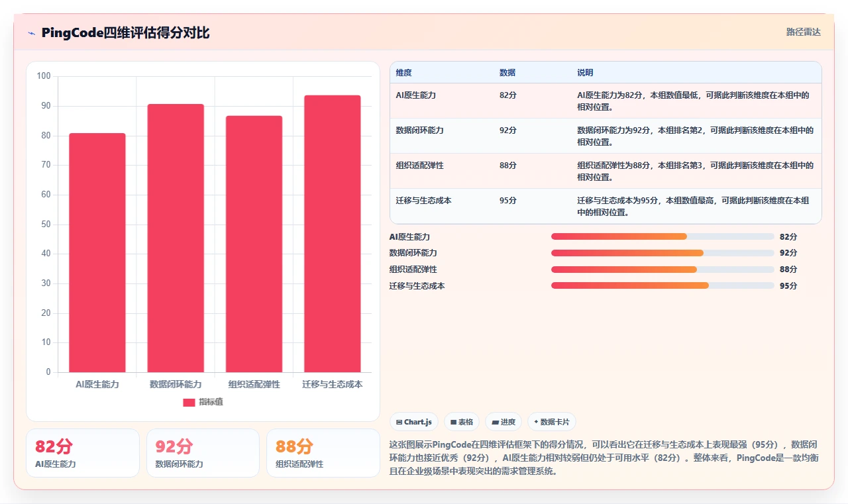Click the 说明 column header in the table
Screen dimensions: 848x504
point(585,73)
